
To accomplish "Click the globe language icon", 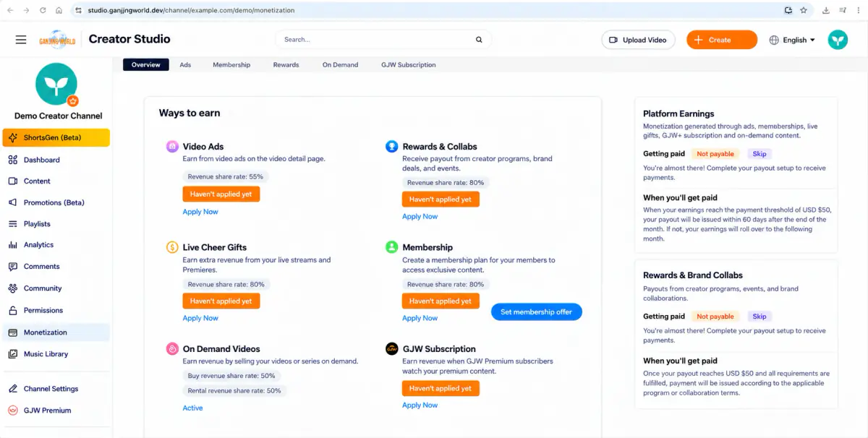I will click(774, 40).
